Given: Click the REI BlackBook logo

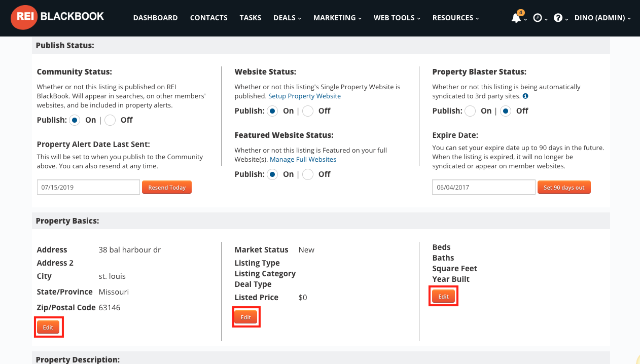Looking at the screenshot, I should [x=57, y=17].
